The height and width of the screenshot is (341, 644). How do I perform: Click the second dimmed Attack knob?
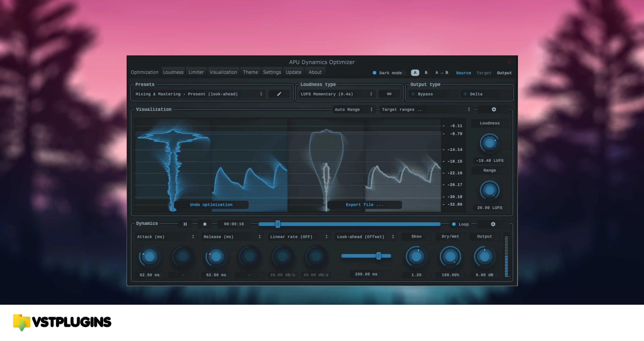[x=183, y=257]
